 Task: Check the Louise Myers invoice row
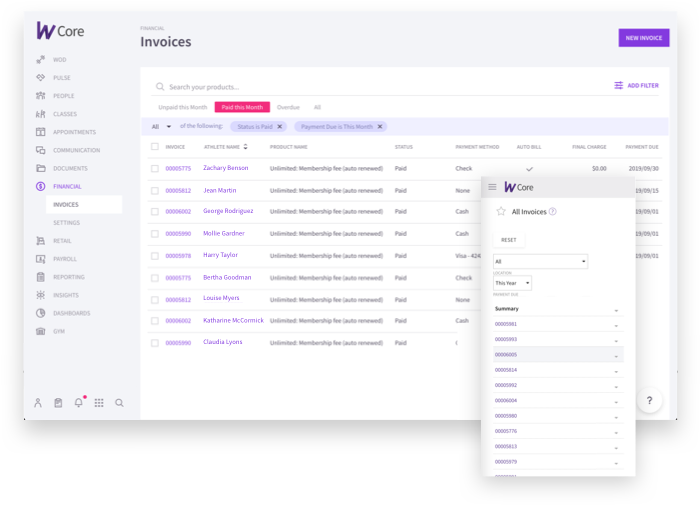click(154, 300)
